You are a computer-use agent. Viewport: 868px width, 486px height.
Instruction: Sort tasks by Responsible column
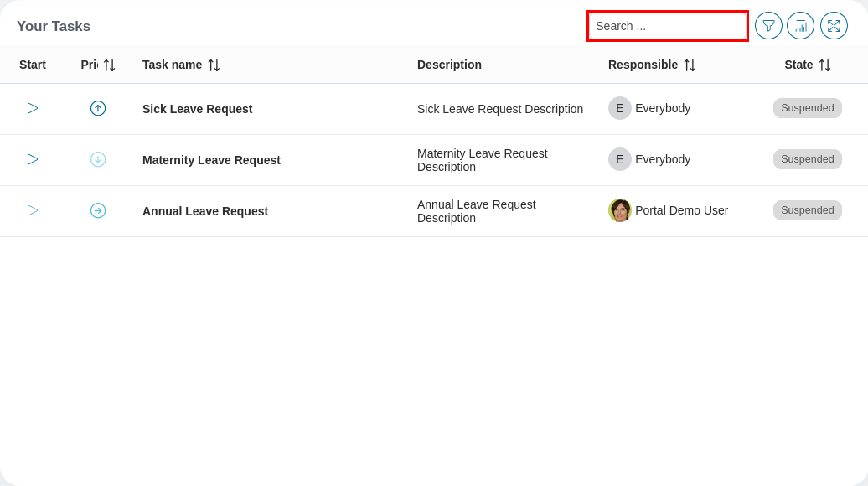click(690, 65)
